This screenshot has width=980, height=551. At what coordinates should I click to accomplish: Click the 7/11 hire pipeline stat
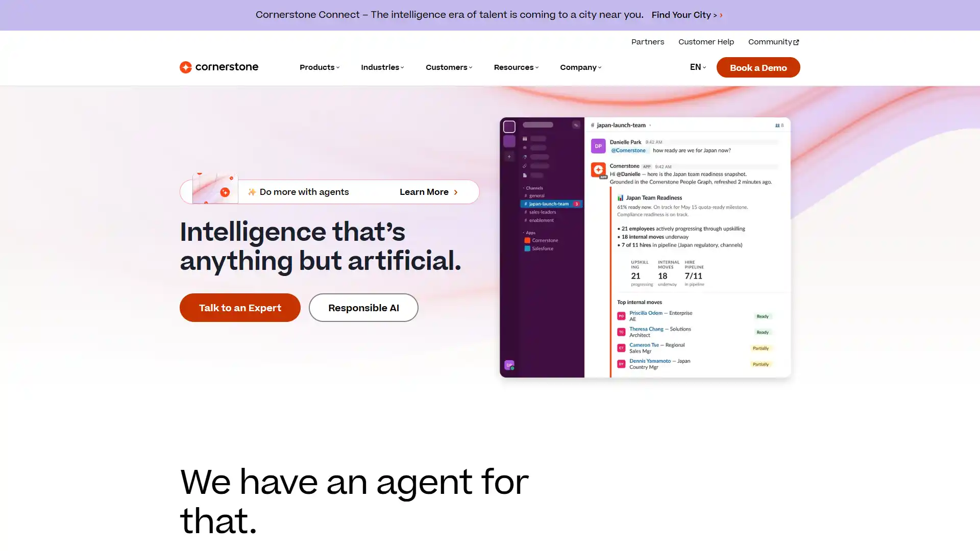pyautogui.click(x=694, y=276)
